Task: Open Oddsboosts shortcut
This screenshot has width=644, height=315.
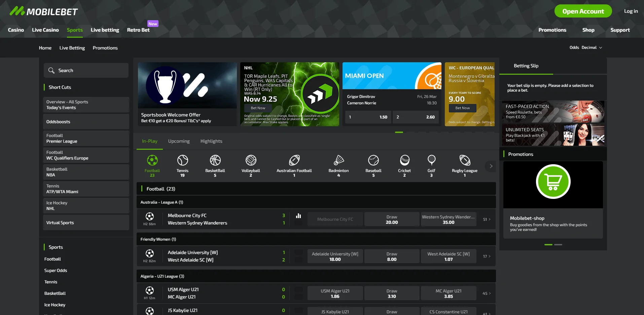Action: click(86, 121)
